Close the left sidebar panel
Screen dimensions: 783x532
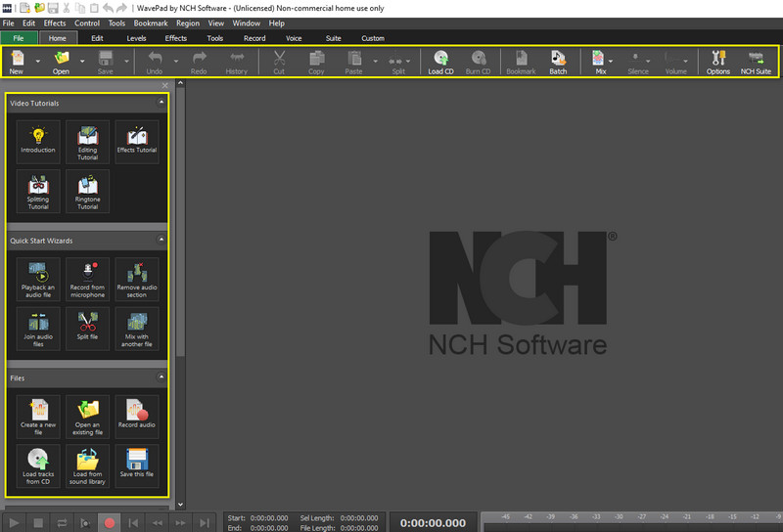pyautogui.click(x=164, y=86)
